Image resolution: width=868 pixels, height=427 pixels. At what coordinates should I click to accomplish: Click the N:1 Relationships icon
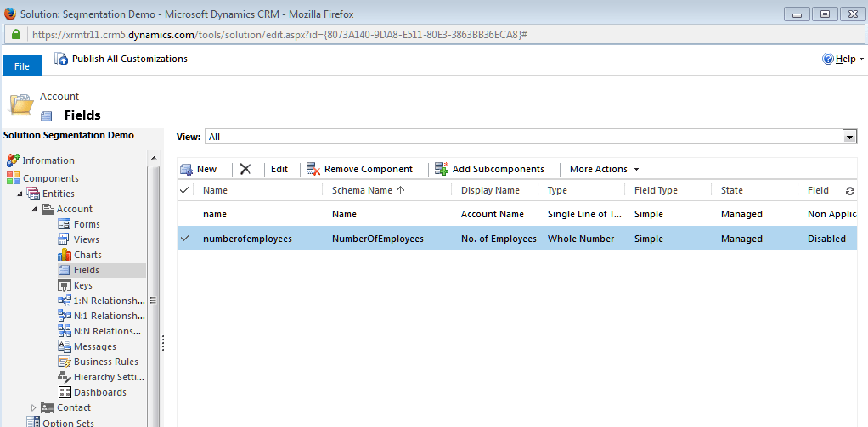point(65,316)
